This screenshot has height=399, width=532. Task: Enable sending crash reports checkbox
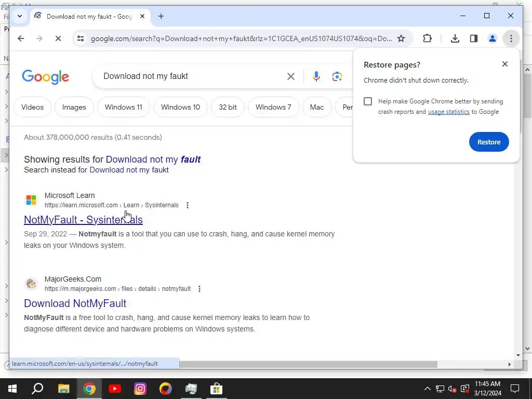pos(368,101)
